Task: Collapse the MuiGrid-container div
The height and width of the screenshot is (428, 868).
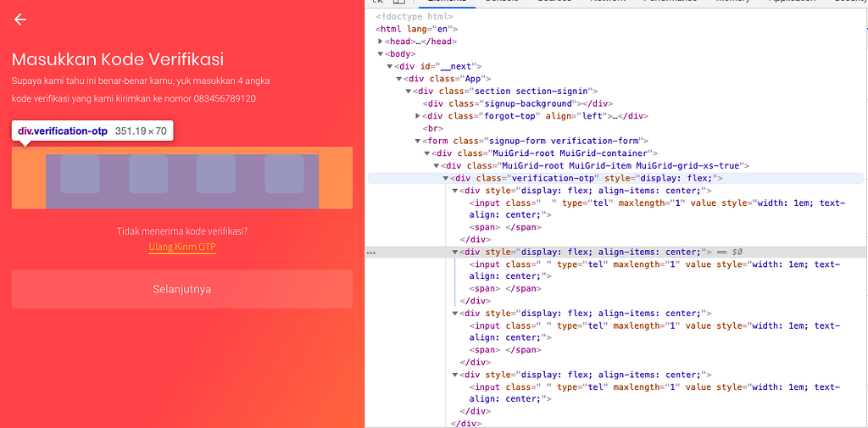Action: click(427, 153)
